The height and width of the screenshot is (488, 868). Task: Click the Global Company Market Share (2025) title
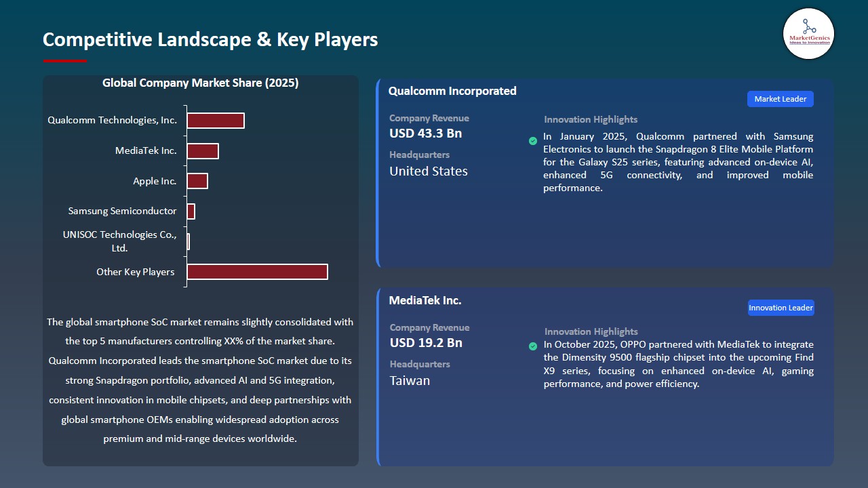click(201, 83)
